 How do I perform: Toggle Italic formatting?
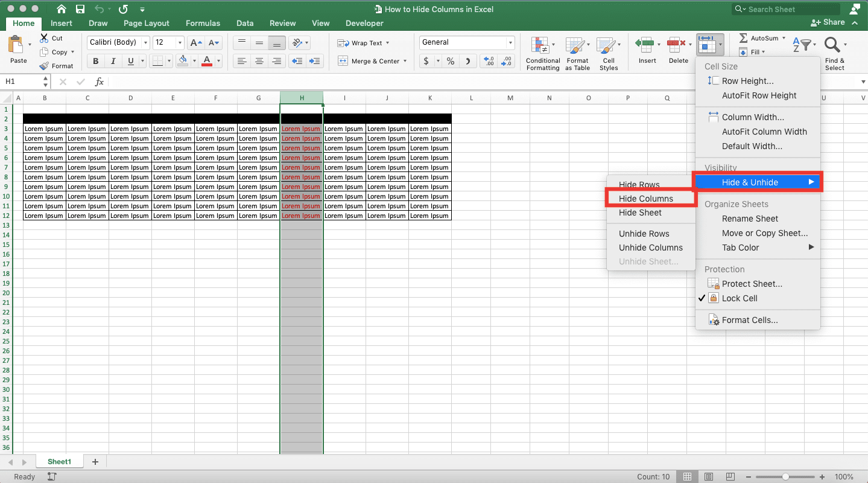[x=112, y=60]
